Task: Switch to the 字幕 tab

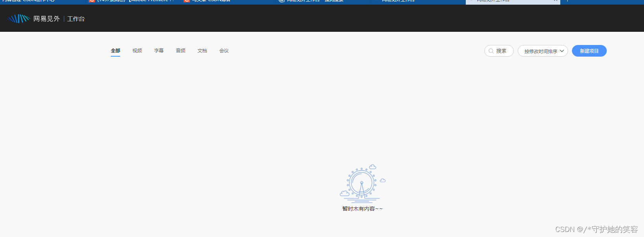Action: (x=159, y=51)
